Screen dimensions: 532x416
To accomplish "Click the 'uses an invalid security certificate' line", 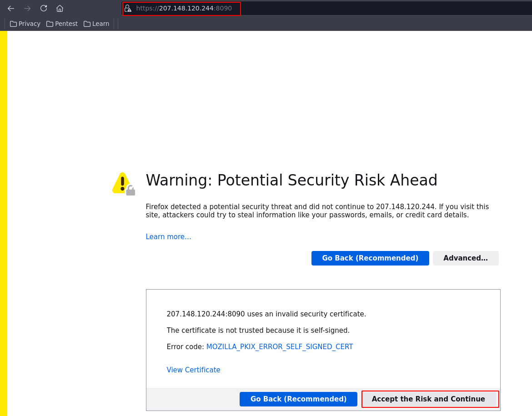I will tap(266, 314).
